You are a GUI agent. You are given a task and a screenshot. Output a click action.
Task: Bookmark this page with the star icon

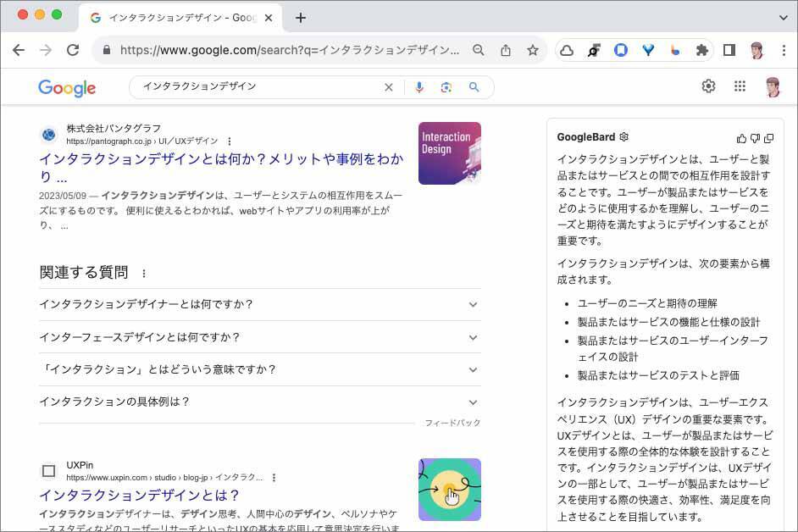point(533,50)
